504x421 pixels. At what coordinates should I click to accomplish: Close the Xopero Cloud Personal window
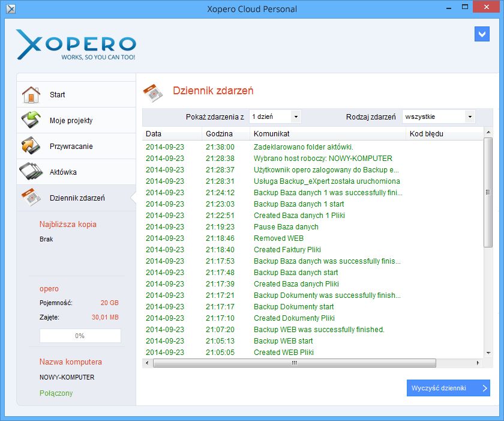pos(487,7)
